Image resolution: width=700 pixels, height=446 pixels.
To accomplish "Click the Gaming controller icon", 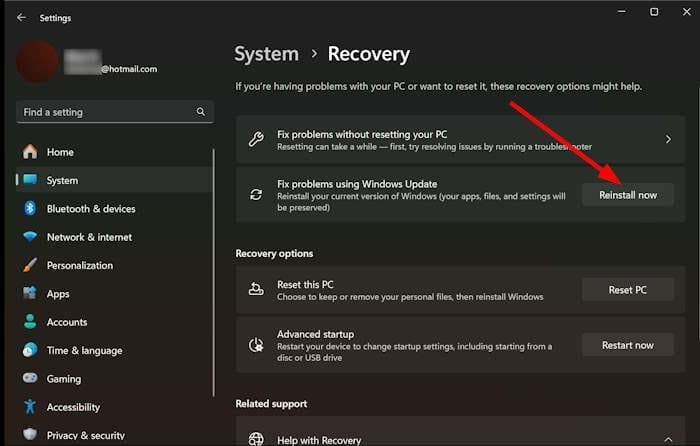I will (30, 378).
